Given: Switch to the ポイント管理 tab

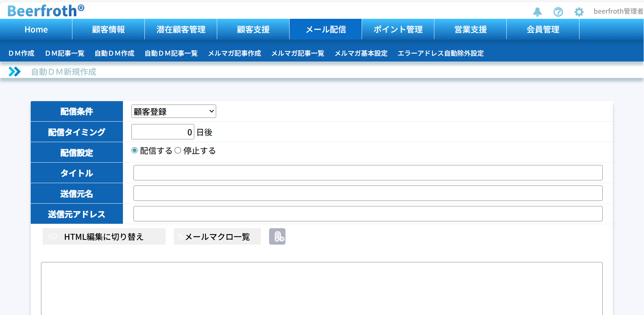Looking at the screenshot, I should tap(398, 29).
